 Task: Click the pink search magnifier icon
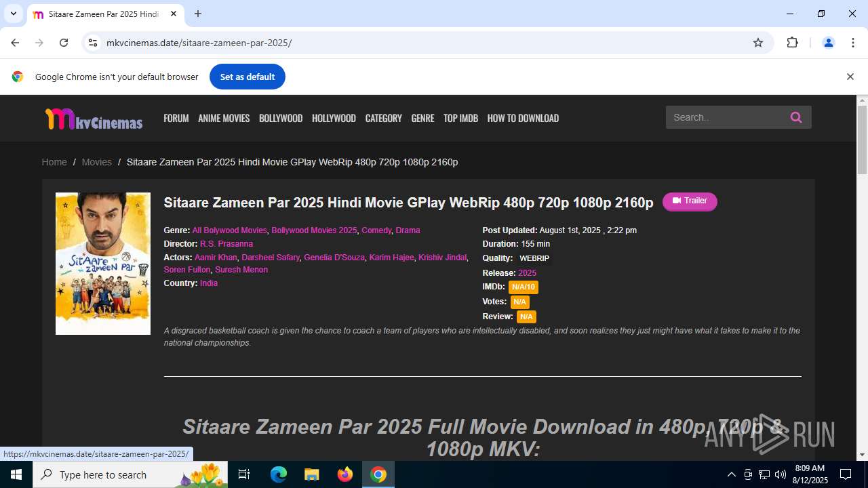[796, 117]
